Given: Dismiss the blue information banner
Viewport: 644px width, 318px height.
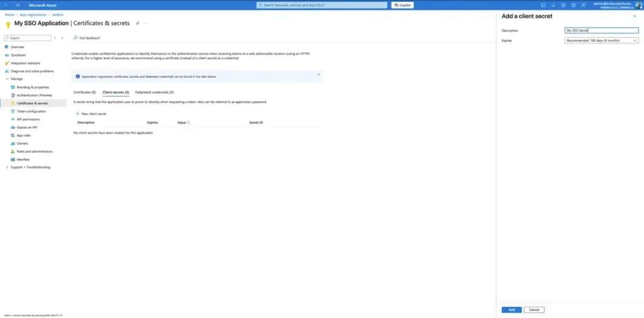Looking at the screenshot, I should 319,74.
